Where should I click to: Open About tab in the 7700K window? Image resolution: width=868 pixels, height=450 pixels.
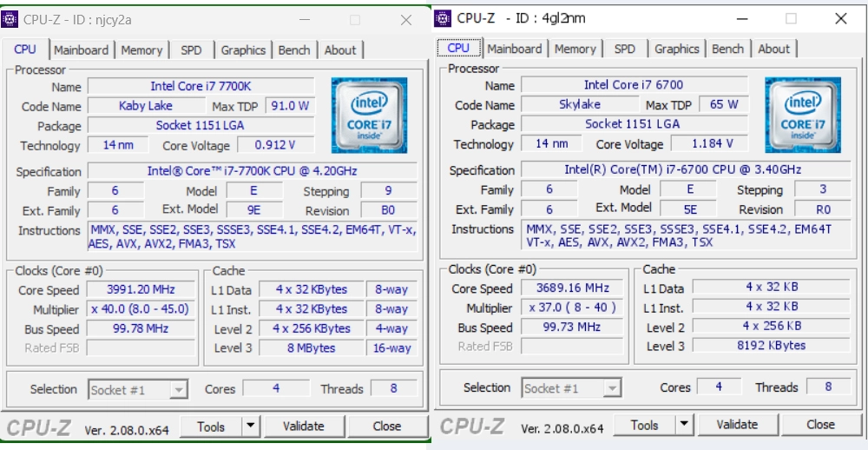[340, 50]
